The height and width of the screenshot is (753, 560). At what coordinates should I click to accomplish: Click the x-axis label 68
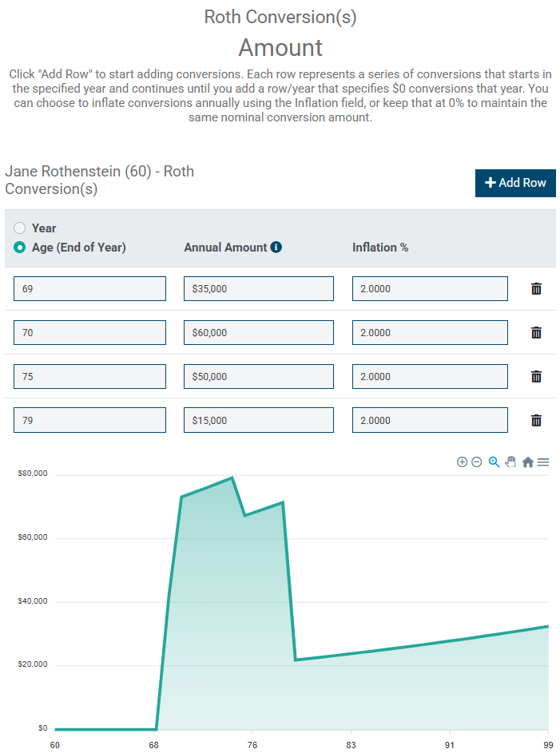pos(153,745)
